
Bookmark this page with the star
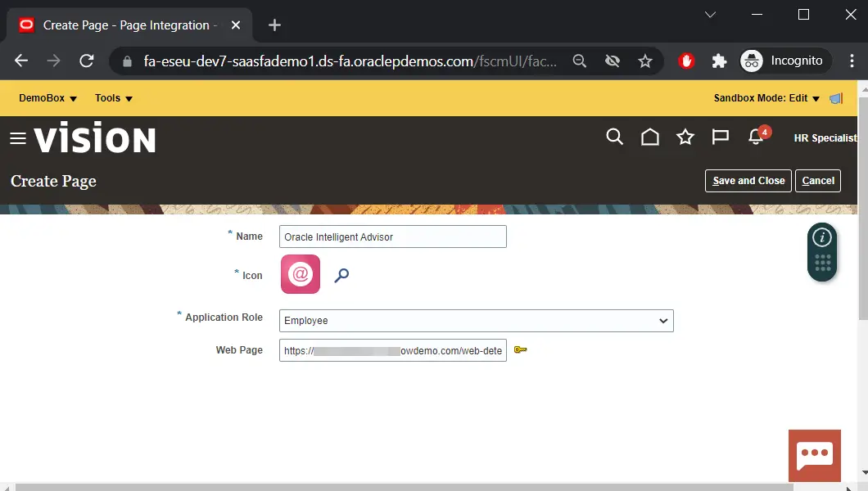(645, 61)
